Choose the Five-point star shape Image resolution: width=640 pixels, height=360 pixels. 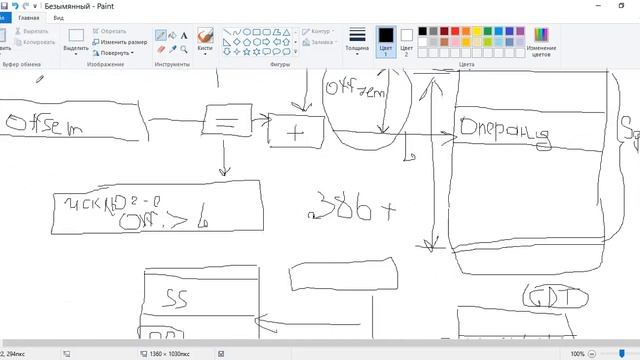(x=247, y=52)
